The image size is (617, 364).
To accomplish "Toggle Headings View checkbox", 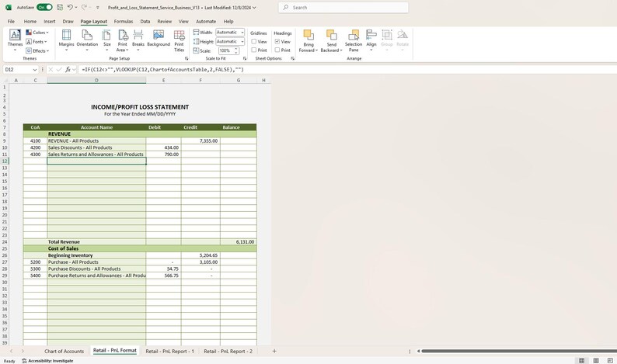I will (x=277, y=41).
